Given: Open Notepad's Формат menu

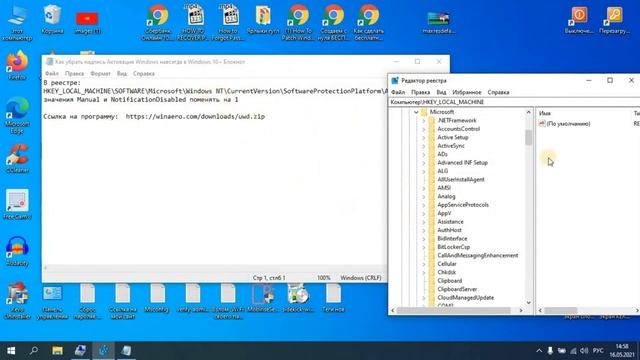Looking at the screenshot, I should tap(100, 73).
